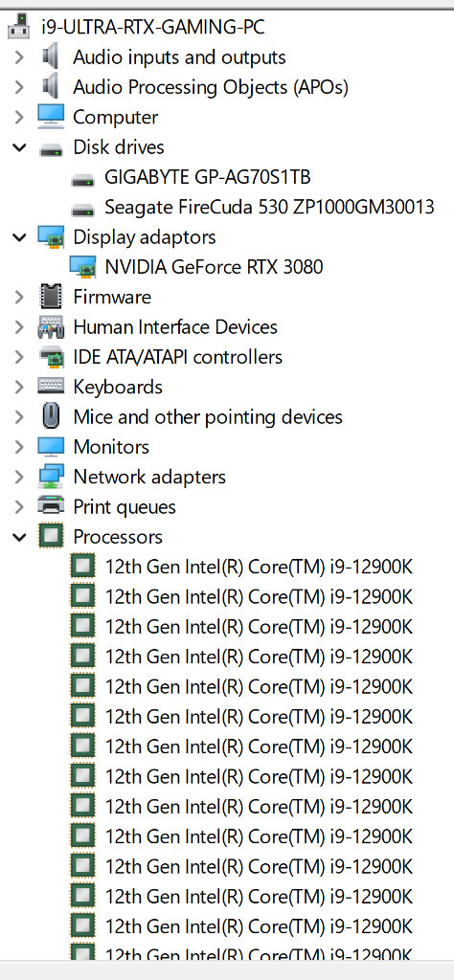
Task: Expand the IDE ATA/ATAPI controllers category
Action: pyautogui.click(x=19, y=357)
